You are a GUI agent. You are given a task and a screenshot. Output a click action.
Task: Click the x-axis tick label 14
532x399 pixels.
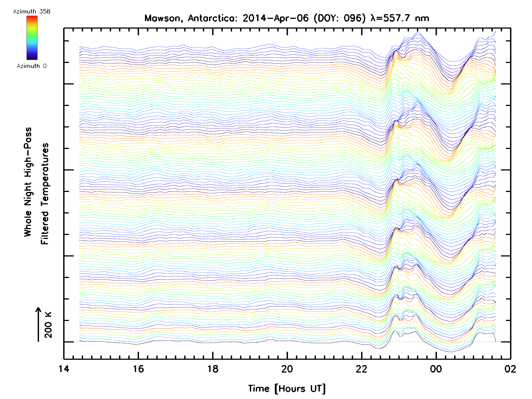64,369
